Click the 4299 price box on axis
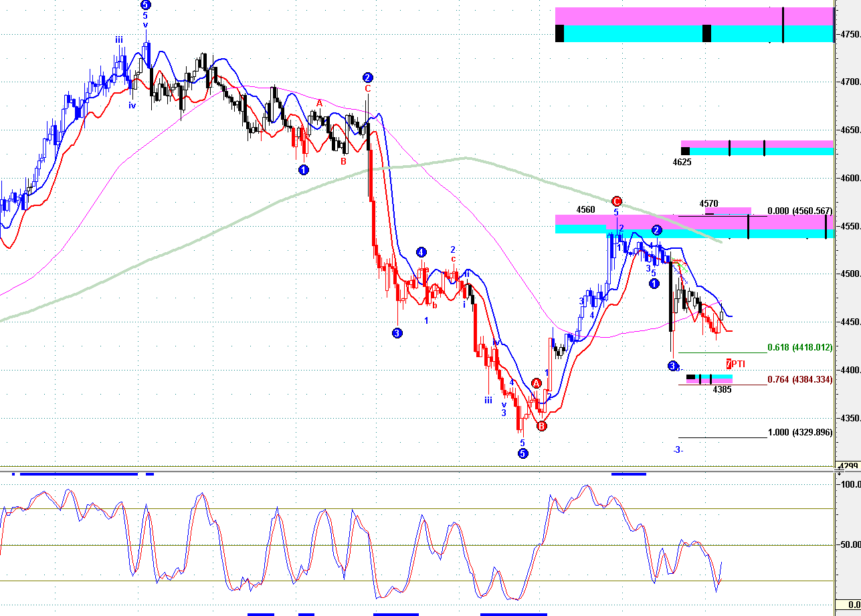The height and width of the screenshot is (616, 861). 848,466
